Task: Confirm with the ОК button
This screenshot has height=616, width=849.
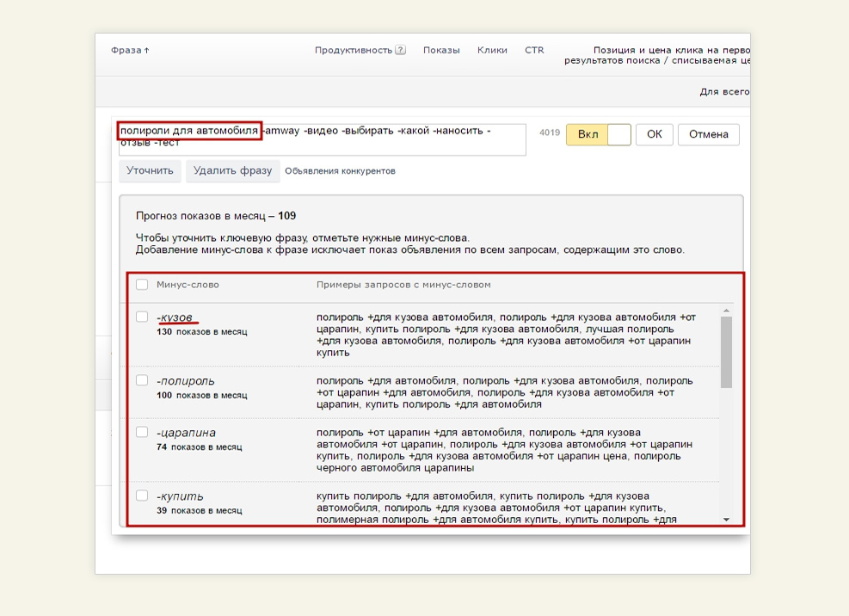Action: click(654, 134)
